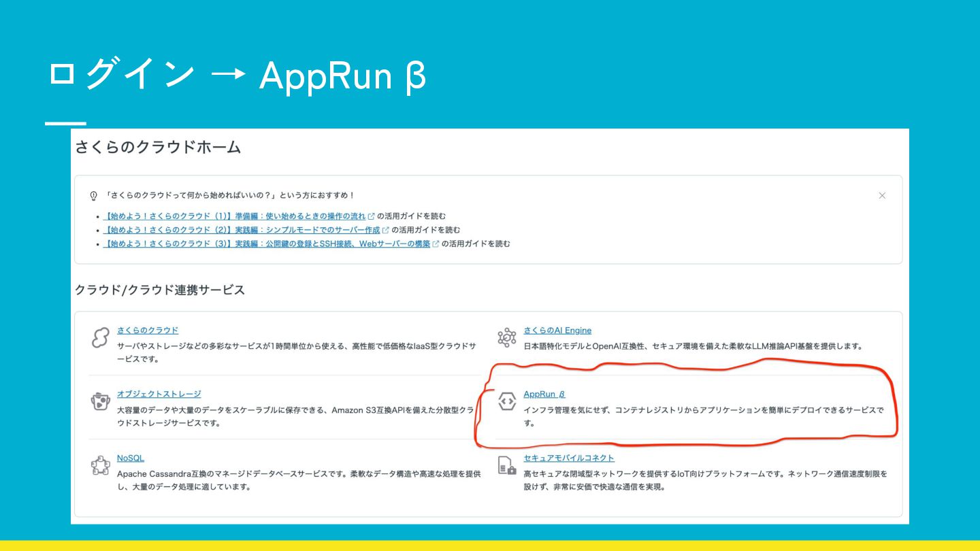Open the AppRun β link
The width and height of the screenshot is (980, 551).
pyautogui.click(x=544, y=394)
